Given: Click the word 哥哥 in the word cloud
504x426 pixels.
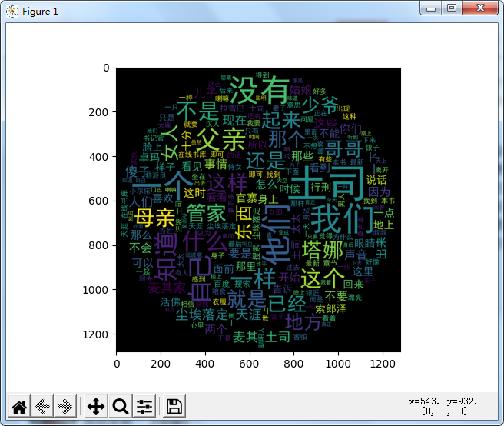Looking at the screenshot, I should click(343, 148).
